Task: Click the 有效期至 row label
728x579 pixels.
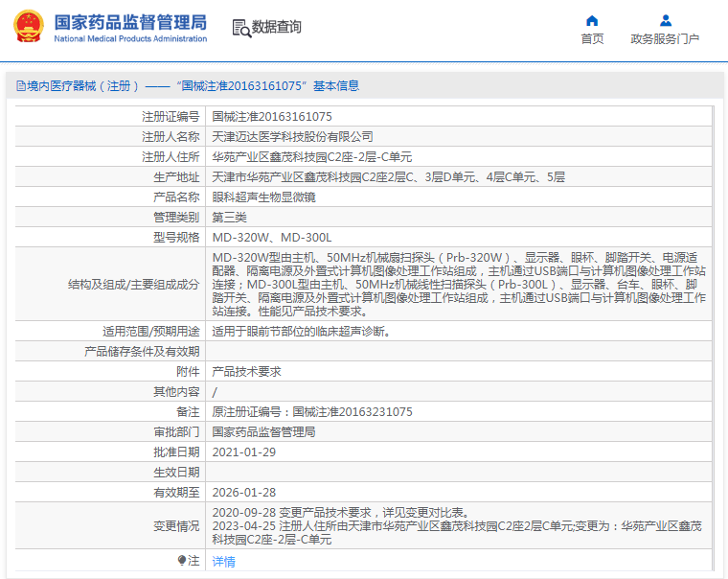Action: point(176,493)
